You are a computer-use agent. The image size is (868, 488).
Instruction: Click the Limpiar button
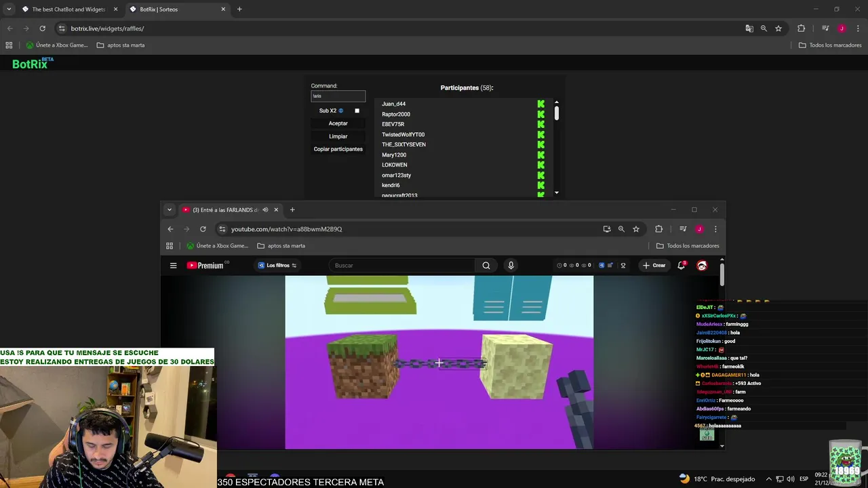(x=338, y=136)
